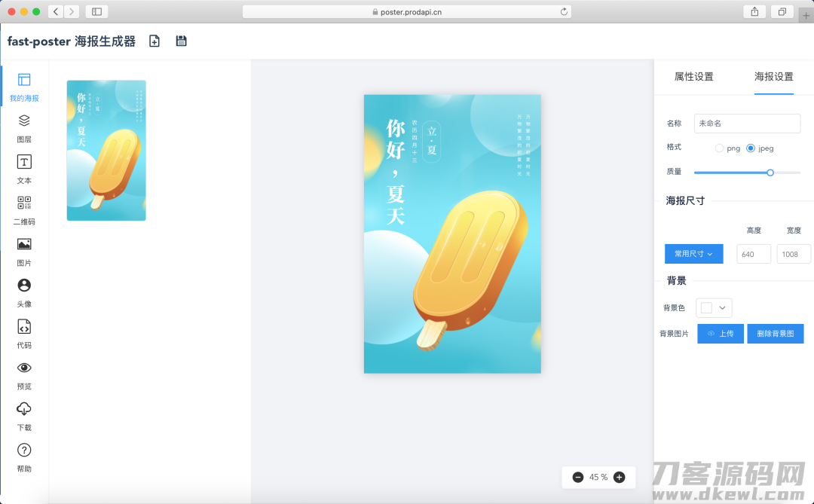
Task: Open the 常用尺寸 size dropdown
Action: point(693,254)
